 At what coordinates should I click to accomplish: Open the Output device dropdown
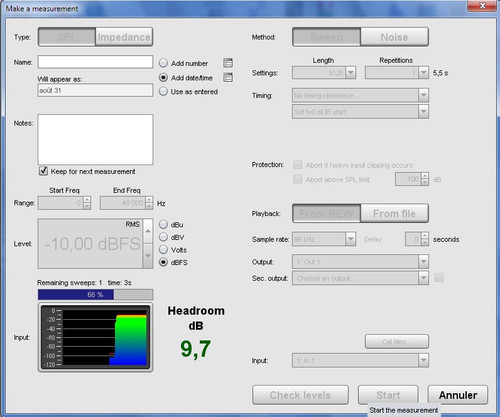point(360,262)
